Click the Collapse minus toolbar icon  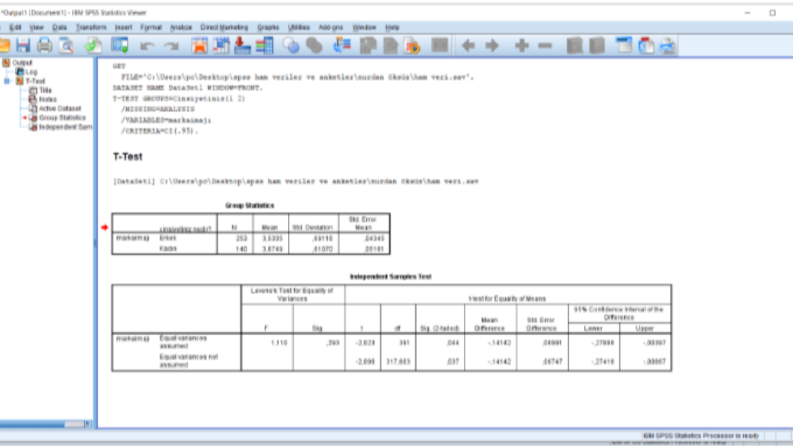point(545,46)
